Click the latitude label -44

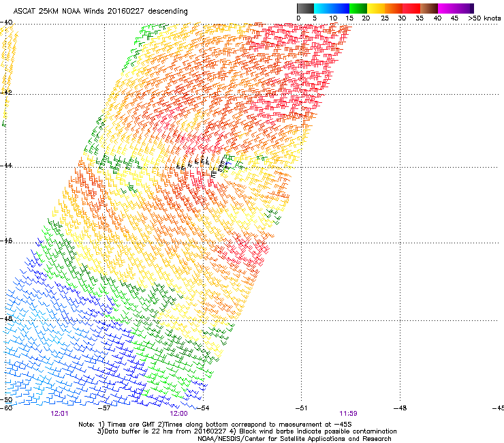[6, 166]
